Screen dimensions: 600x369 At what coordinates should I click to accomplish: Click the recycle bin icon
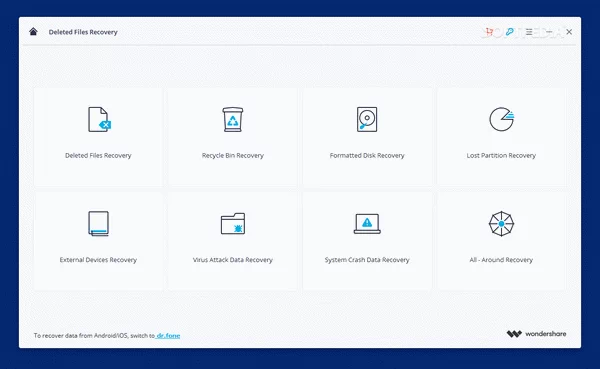click(x=233, y=119)
